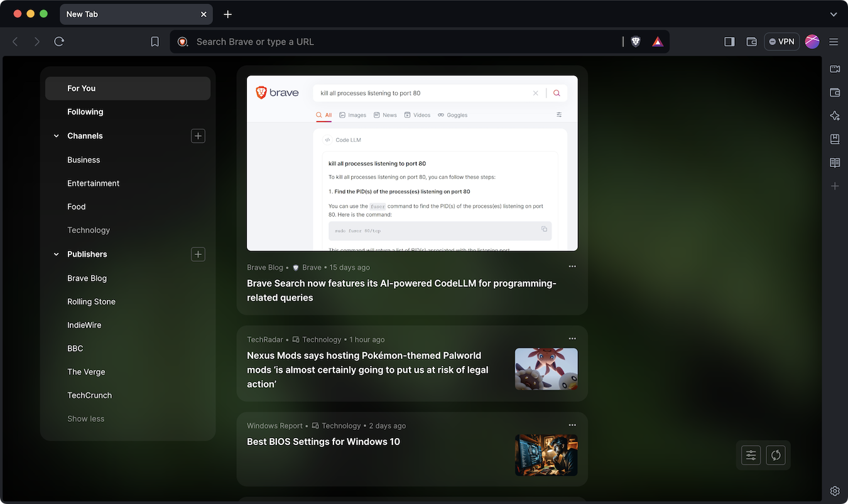Open more options on TechRadar article
This screenshot has height=504, width=848.
(x=572, y=339)
